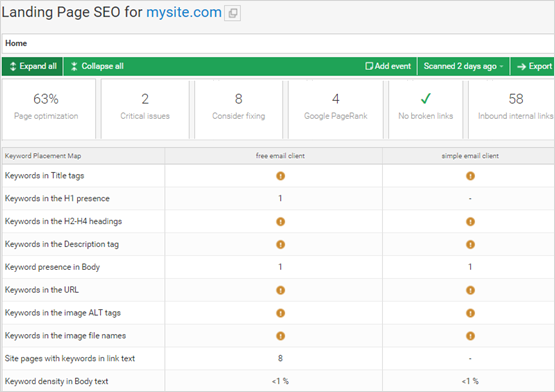Click density <1 % for free email client
Viewport: 555px width, 392px height.
280,381
